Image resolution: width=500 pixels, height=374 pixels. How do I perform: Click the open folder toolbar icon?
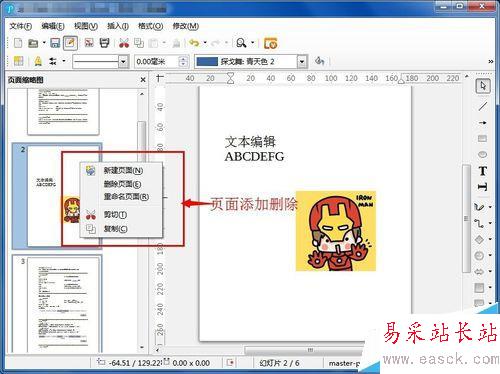(33, 43)
